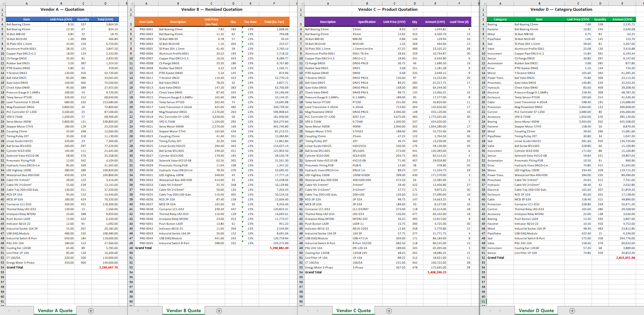
Task: Click the 153,680.00 total in Vendor A
Action: coord(105,102)
